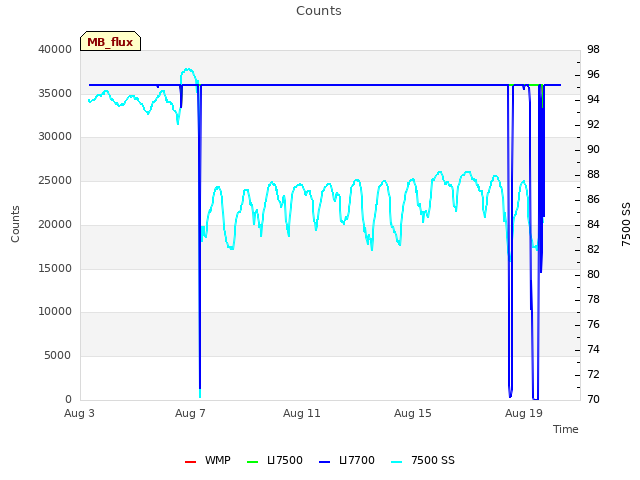Click the 30000 left axis value
The width and height of the screenshot is (640, 480).
(x=55, y=137)
